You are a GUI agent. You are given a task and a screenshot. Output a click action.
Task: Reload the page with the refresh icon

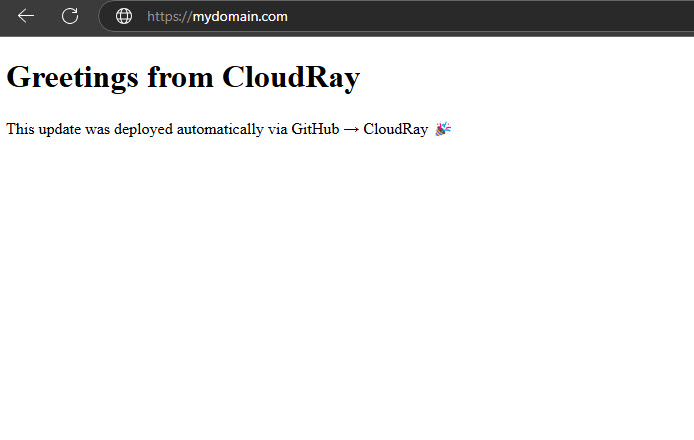click(70, 16)
